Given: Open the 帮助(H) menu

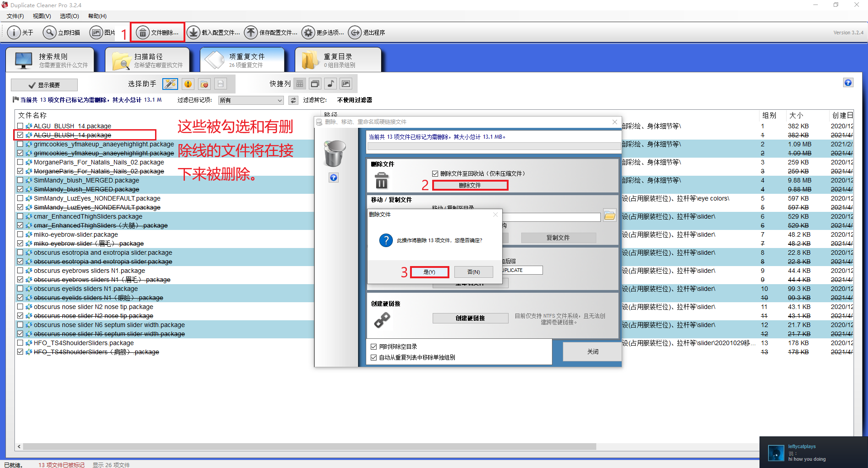Looking at the screenshot, I should [x=97, y=16].
